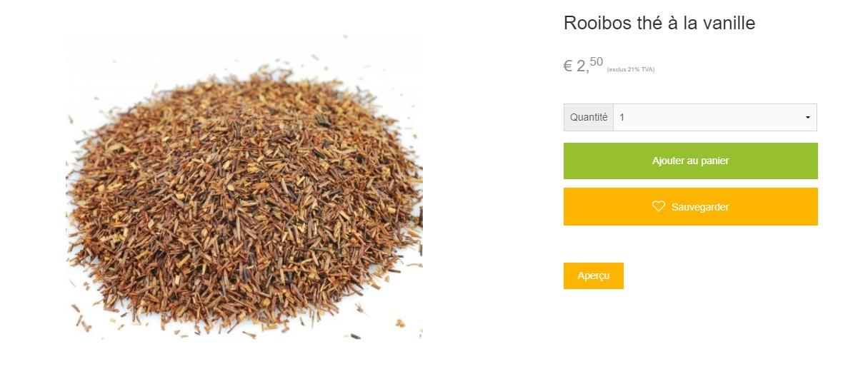Click the rooibos tea product photo
The height and width of the screenshot is (374, 868).
[x=244, y=186]
